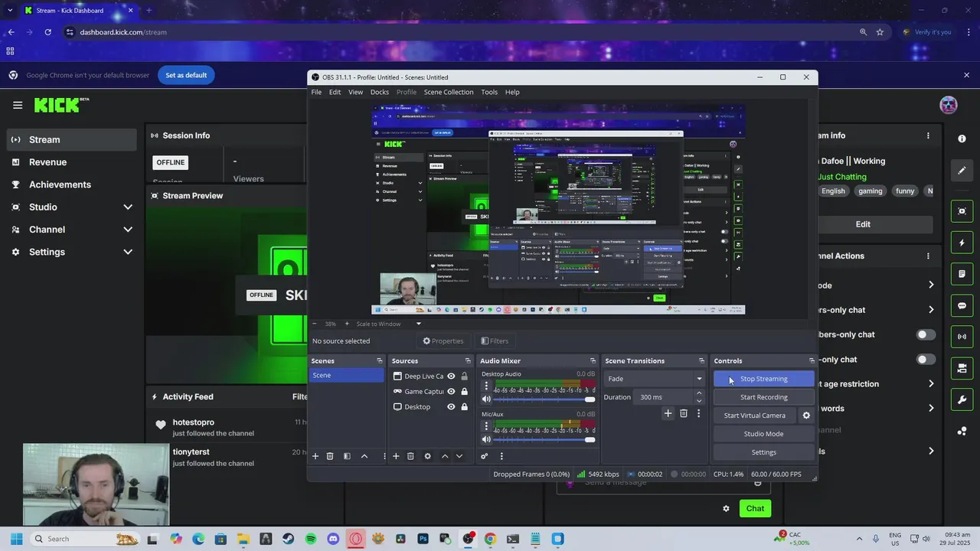Click Set as default Chrome button
The height and width of the screenshot is (551, 980).
186,75
